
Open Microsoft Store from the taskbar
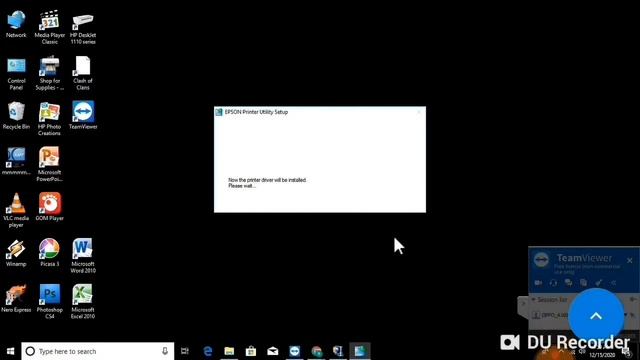[x=251, y=351]
